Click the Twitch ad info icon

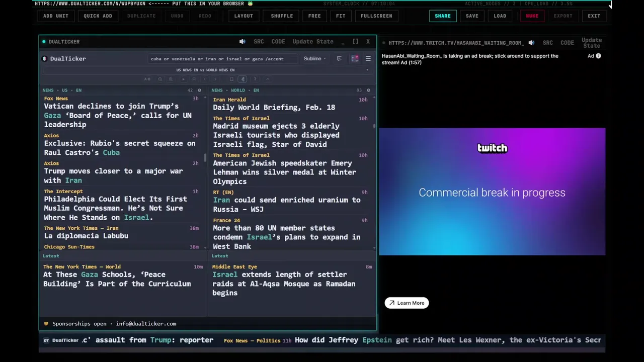pos(598,56)
